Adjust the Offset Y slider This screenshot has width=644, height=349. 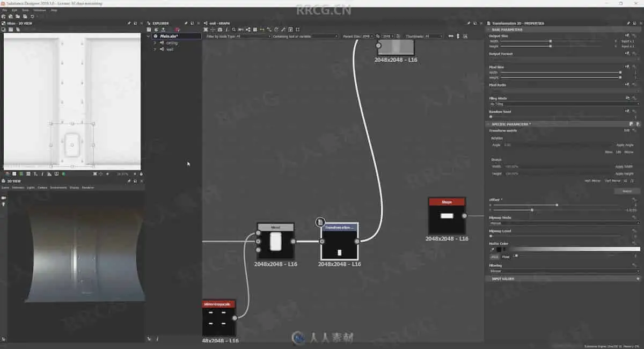pos(532,210)
